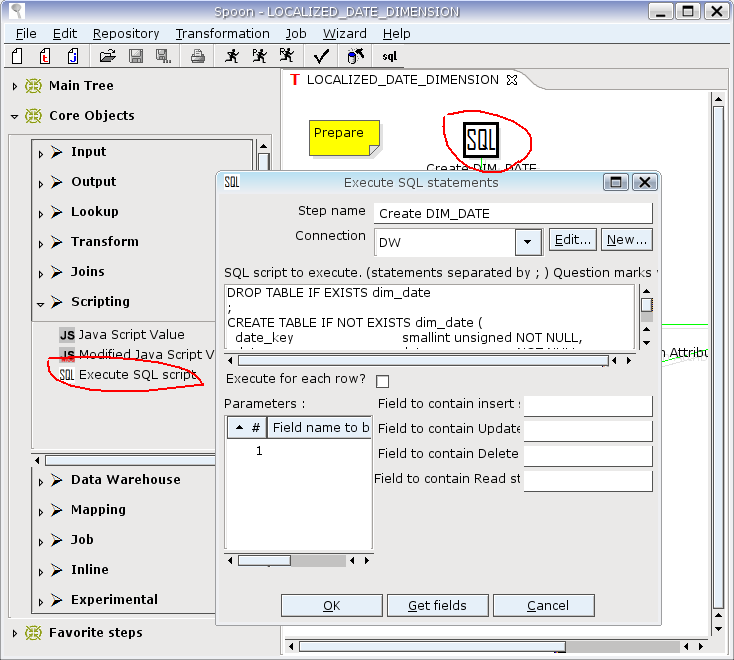Click the sql toolbar button

389,57
